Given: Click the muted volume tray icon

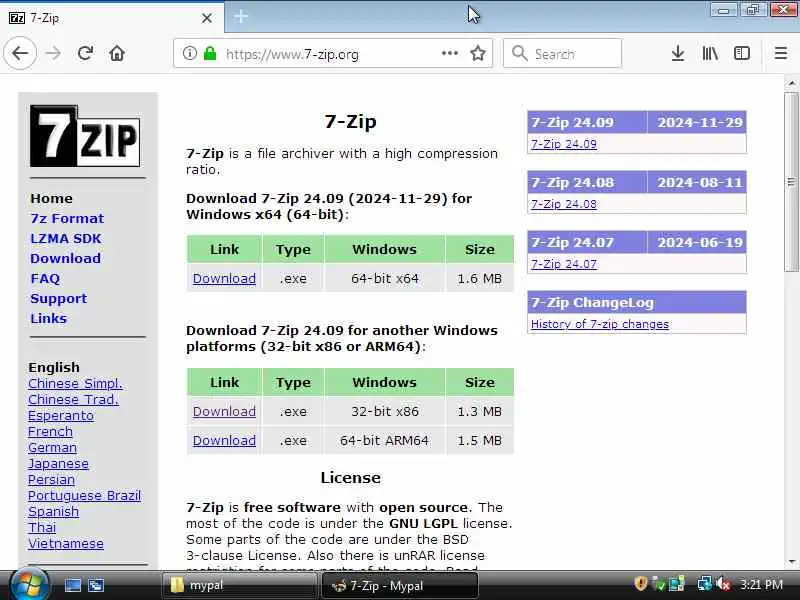Looking at the screenshot, I should 723,584.
